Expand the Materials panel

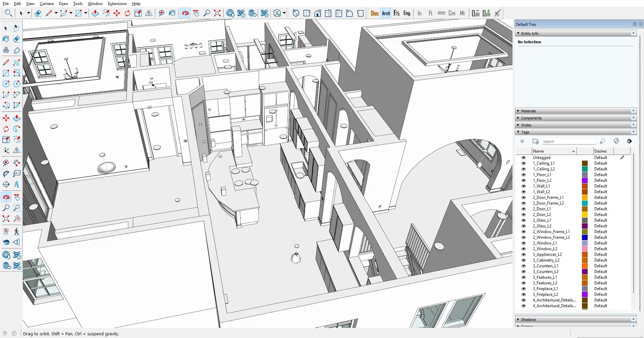click(x=528, y=111)
